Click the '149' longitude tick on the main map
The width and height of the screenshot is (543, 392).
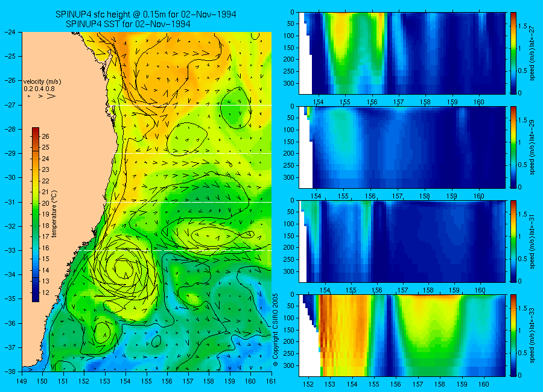click(x=22, y=381)
